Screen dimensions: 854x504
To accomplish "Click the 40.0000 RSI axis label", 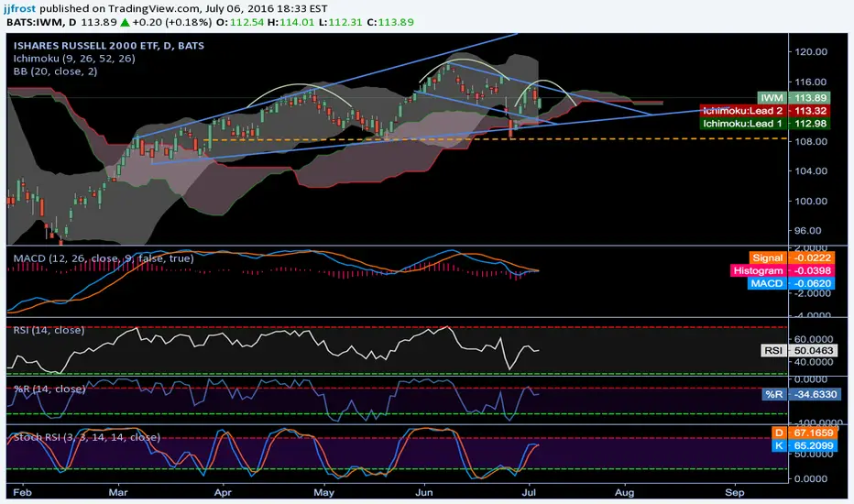I will (x=816, y=362).
